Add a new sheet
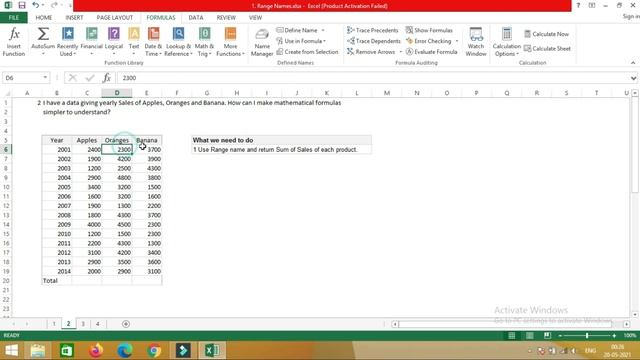The image size is (640, 360). point(126,324)
